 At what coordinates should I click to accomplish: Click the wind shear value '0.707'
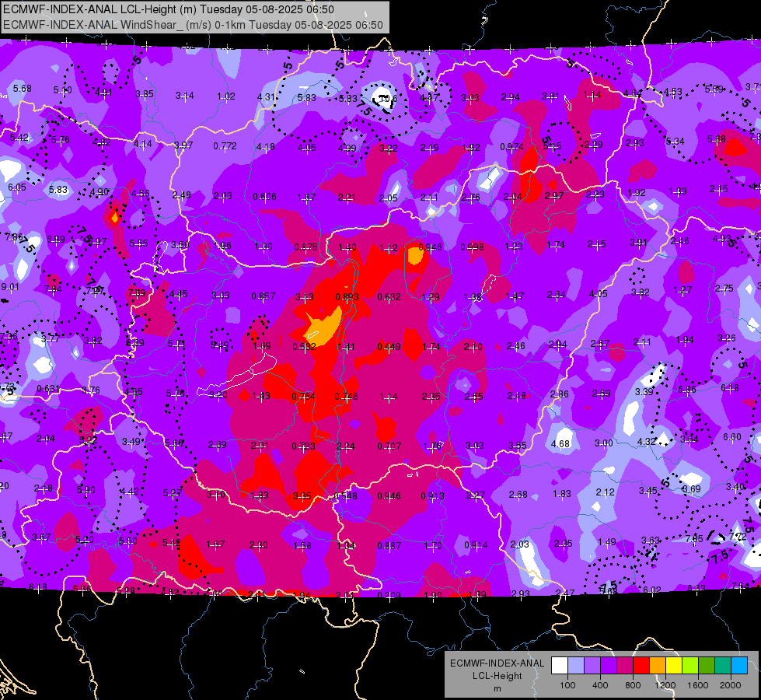click(x=389, y=446)
